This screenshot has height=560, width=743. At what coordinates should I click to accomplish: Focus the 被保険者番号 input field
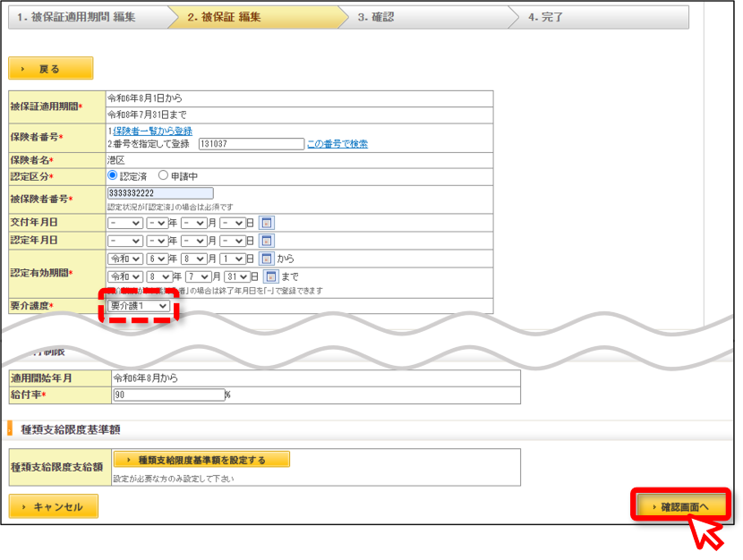coord(160,193)
